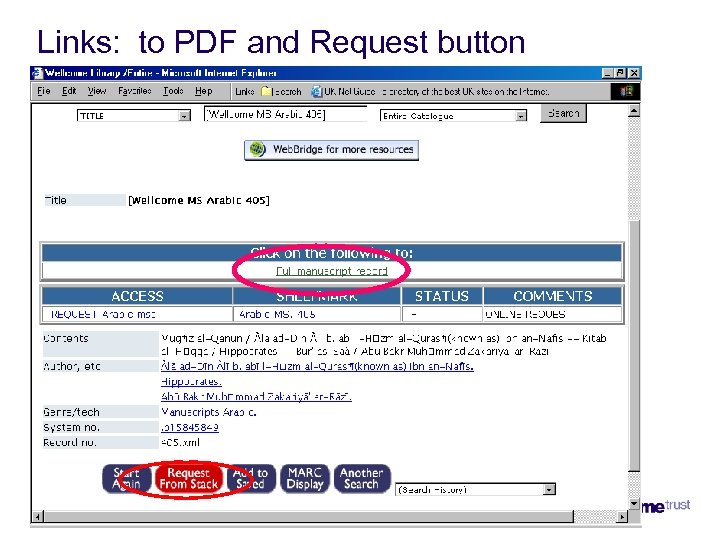Click the Windows logo throbber icon
720x540 pixels.
pos(625,91)
